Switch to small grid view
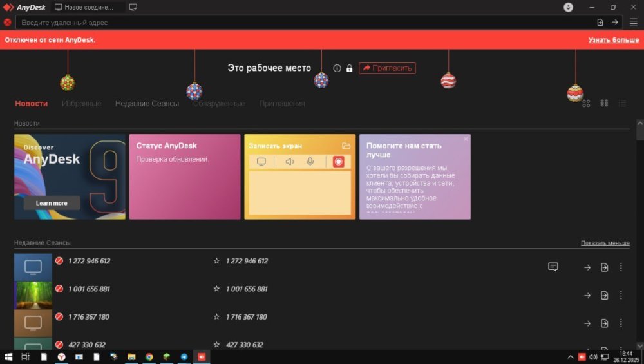The image size is (644, 364). click(604, 103)
